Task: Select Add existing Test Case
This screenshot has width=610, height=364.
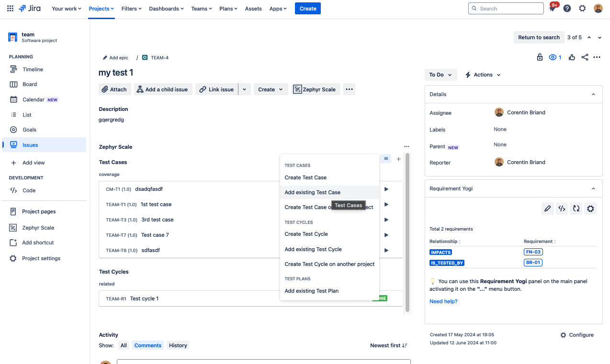Action: [x=312, y=192]
